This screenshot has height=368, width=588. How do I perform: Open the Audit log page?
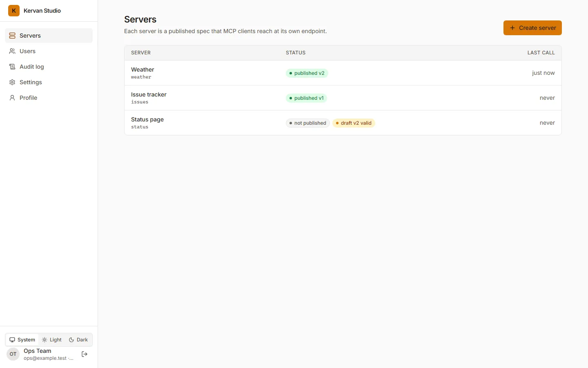point(49,67)
